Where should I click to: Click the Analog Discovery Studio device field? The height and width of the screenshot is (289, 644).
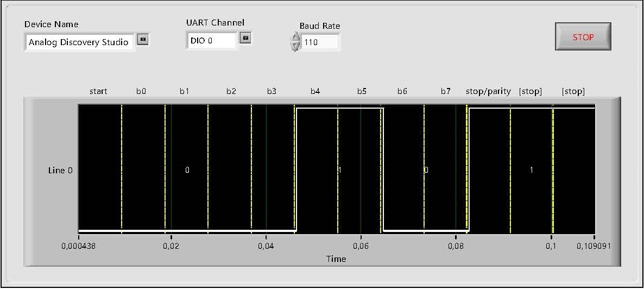[79, 42]
